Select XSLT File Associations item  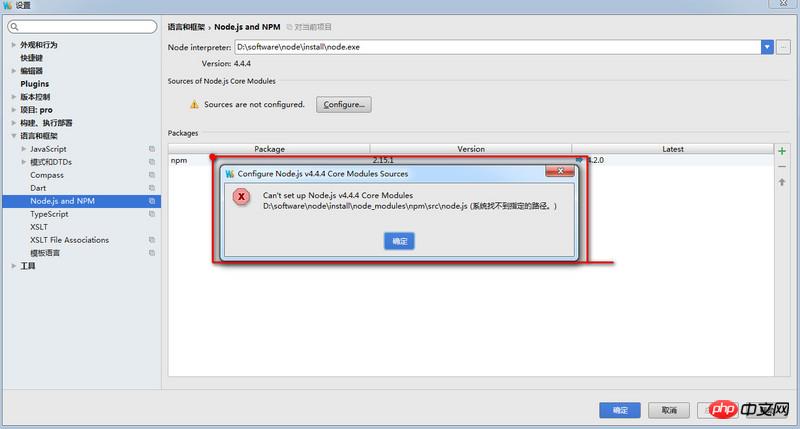[69, 240]
